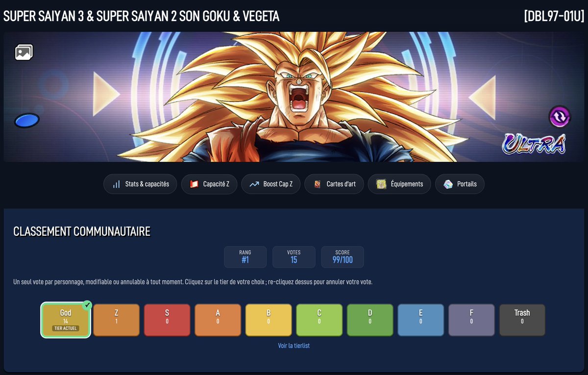Vote for the F tier
Image resolution: width=588 pixels, height=375 pixels.
pyautogui.click(x=471, y=320)
